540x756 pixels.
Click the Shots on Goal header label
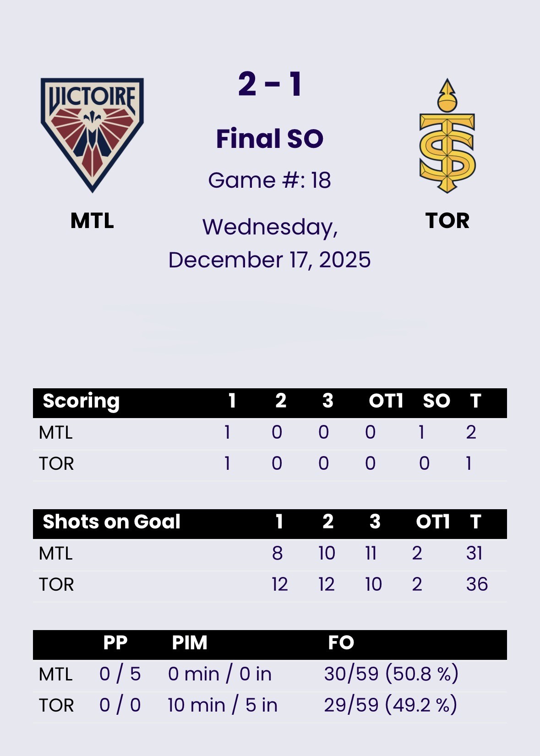click(111, 522)
